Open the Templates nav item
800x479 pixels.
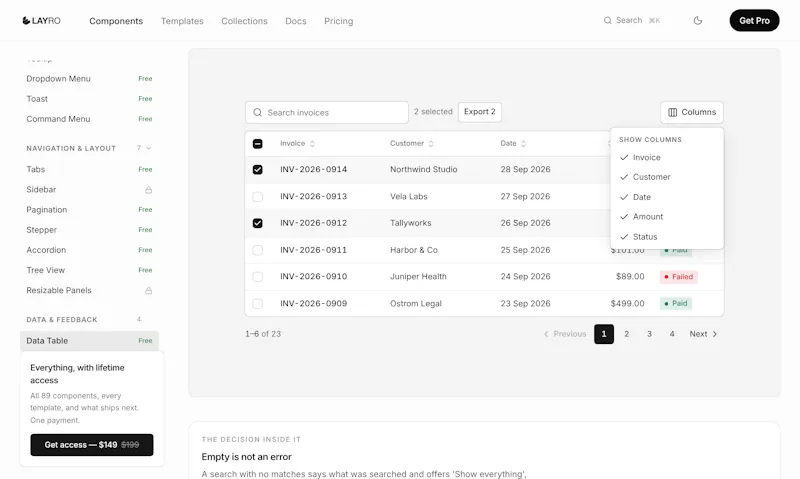(182, 21)
